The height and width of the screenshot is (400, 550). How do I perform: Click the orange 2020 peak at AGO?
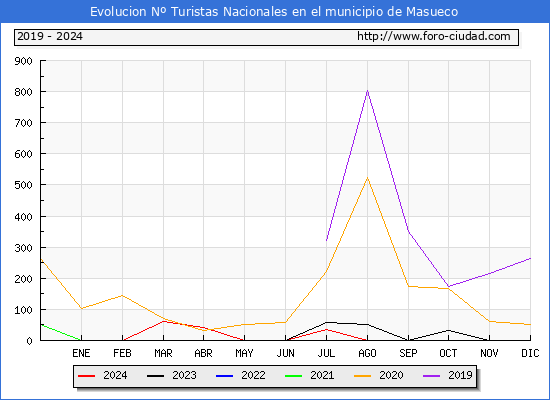[367, 178]
